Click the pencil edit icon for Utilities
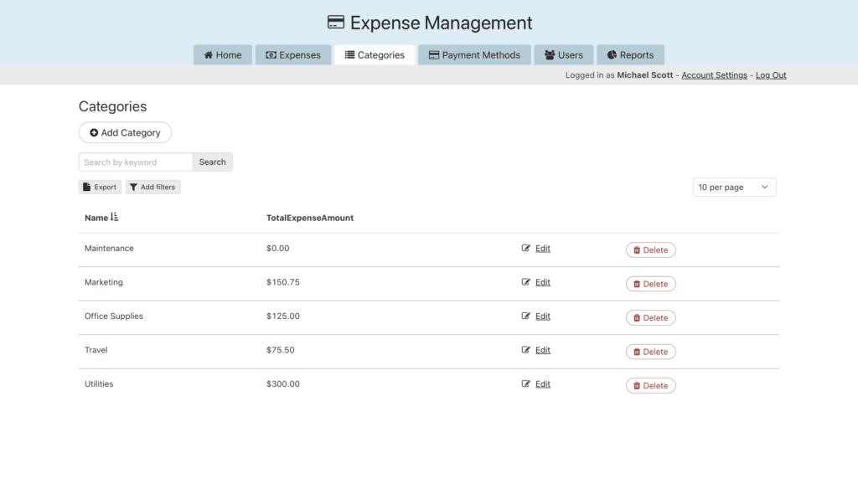Viewport: 858px width, 504px height. click(x=526, y=384)
